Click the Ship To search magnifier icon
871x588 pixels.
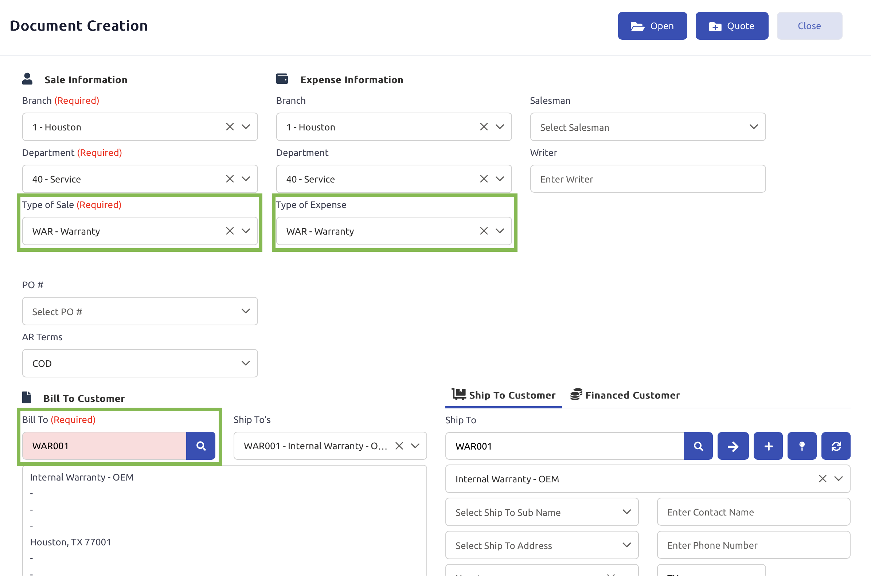click(698, 446)
